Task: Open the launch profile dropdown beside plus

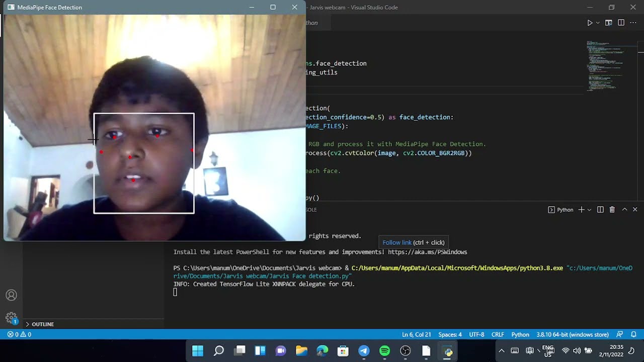Action: pos(589,210)
